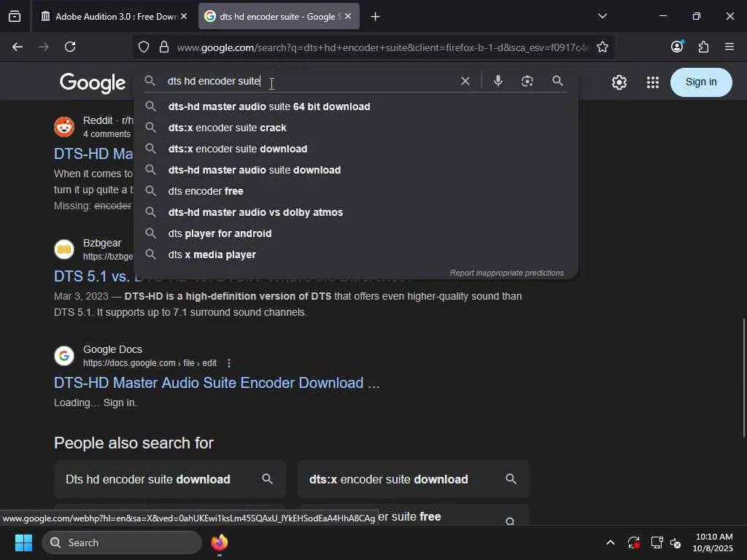Click the Google search text box
The width and height of the screenshot is (747, 560).
[x=309, y=81]
